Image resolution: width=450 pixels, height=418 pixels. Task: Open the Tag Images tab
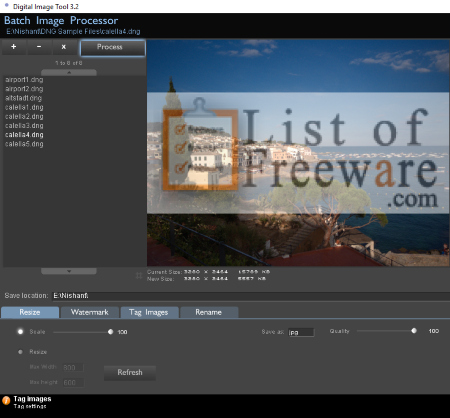tap(149, 312)
